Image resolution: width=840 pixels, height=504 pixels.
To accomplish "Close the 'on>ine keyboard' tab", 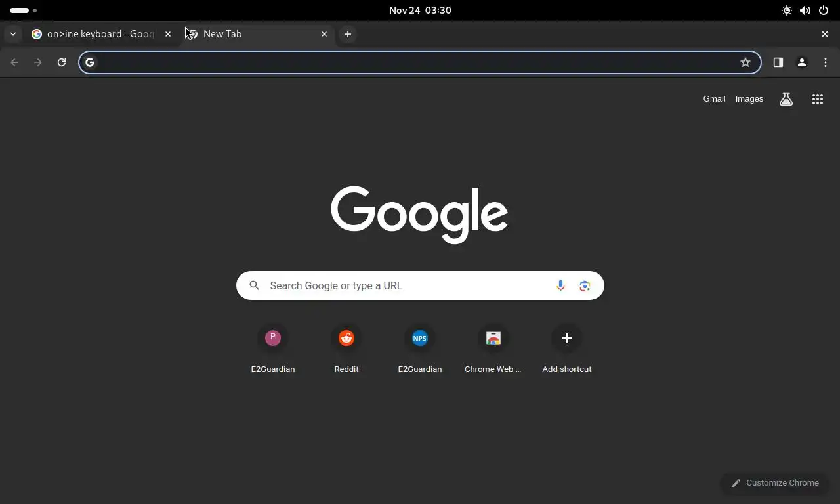I will point(168,34).
